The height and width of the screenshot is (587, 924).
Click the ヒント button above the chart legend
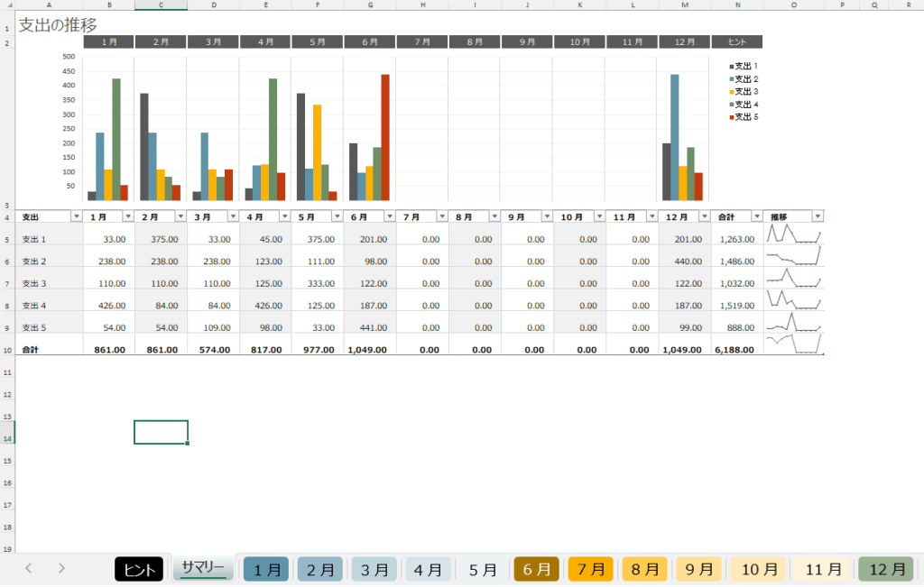pos(736,41)
